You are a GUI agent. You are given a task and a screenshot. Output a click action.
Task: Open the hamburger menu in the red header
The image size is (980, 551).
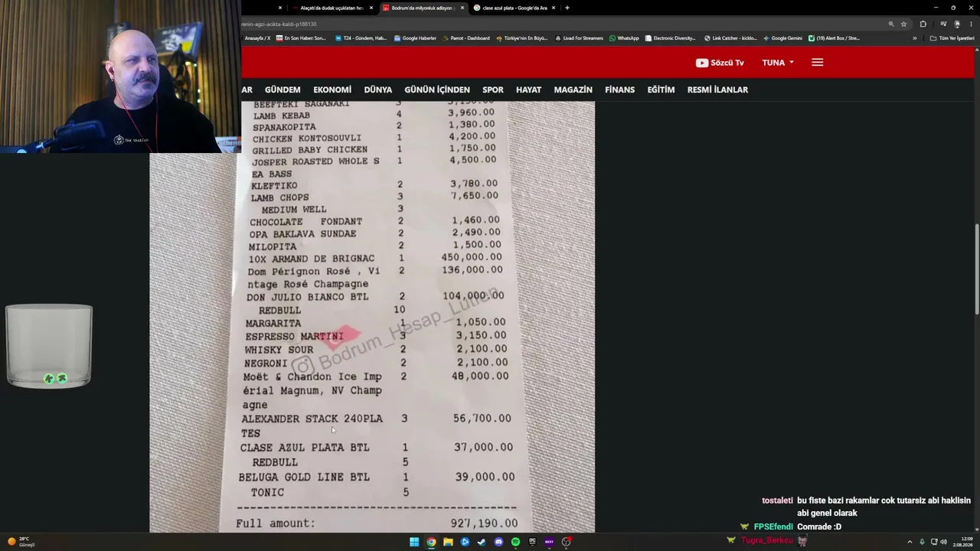pyautogui.click(x=817, y=63)
